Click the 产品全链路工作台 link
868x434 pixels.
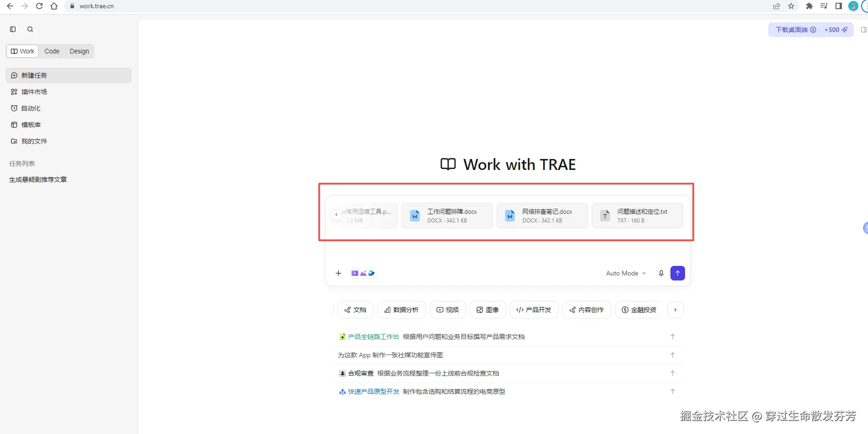pyautogui.click(x=373, y=337)
